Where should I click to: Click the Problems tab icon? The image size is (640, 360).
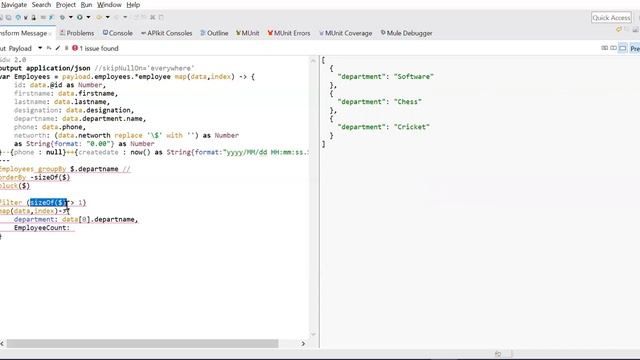[62, 33]
